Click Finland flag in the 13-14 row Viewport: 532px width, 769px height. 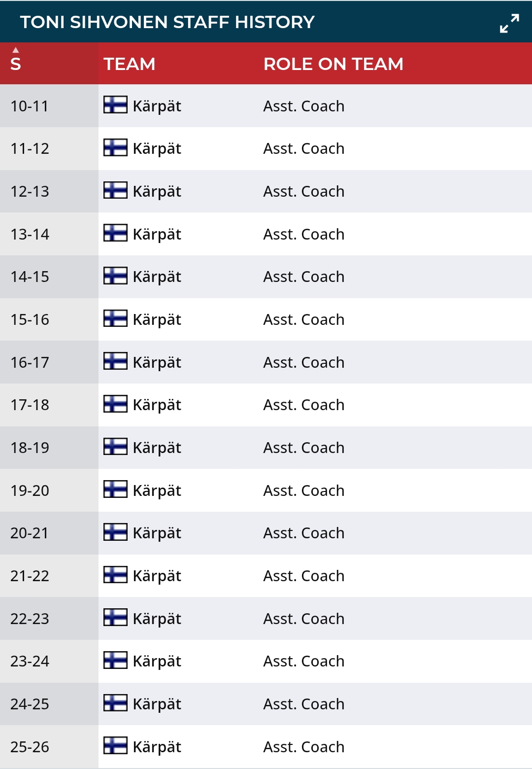[115, 233]
